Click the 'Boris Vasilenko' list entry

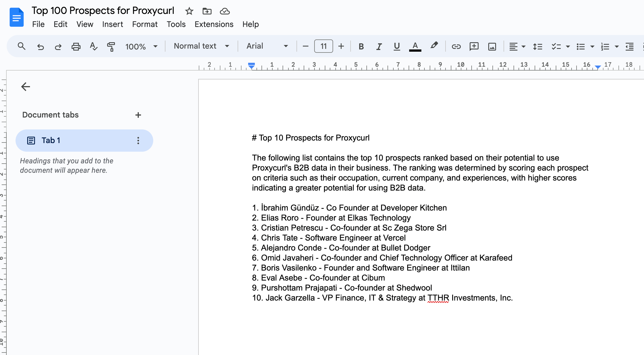point(361,268)
